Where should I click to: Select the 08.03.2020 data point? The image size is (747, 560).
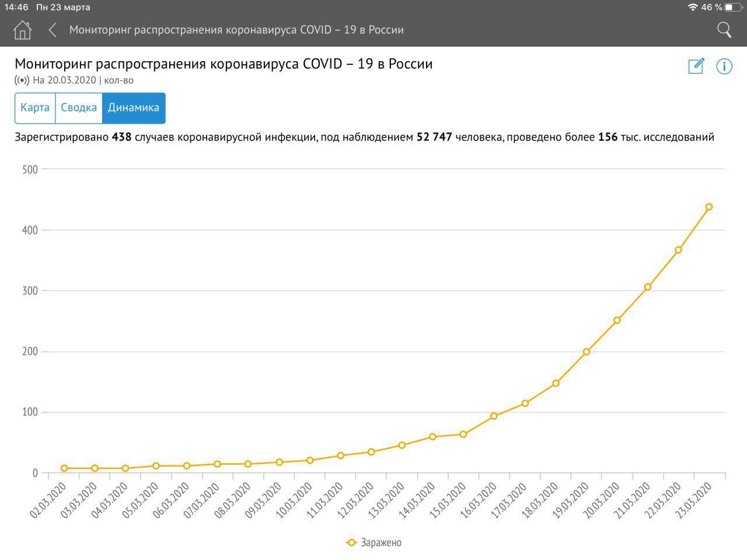point(248,464)
